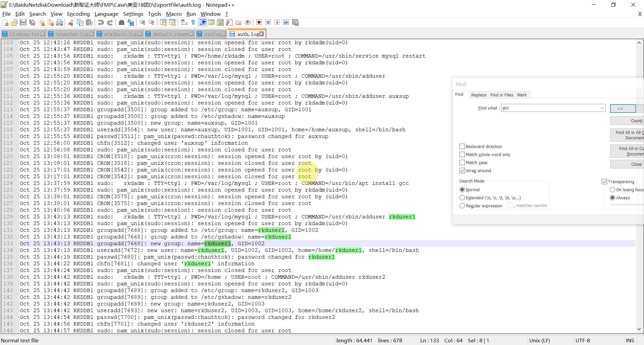Expand the Find what dropdown arrow
This screenshot has height=345, width=644.
pyautogui.click(x=602, y=108)
